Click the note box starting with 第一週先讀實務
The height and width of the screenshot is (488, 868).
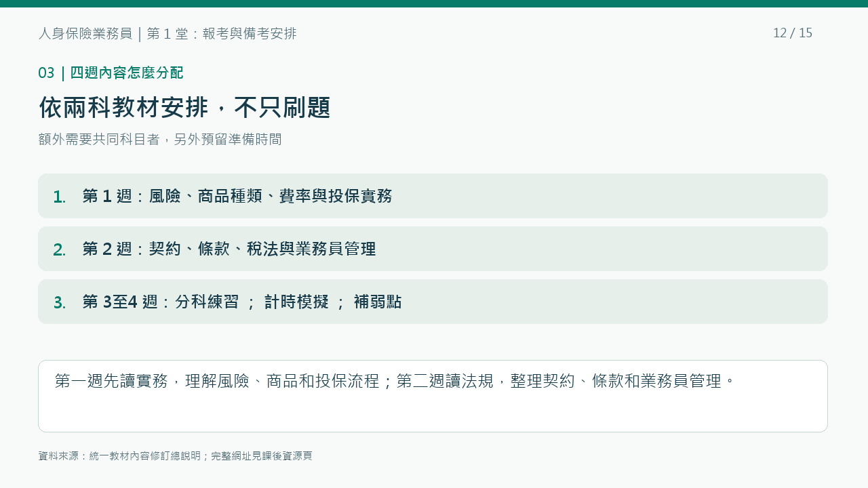[433, 396]
